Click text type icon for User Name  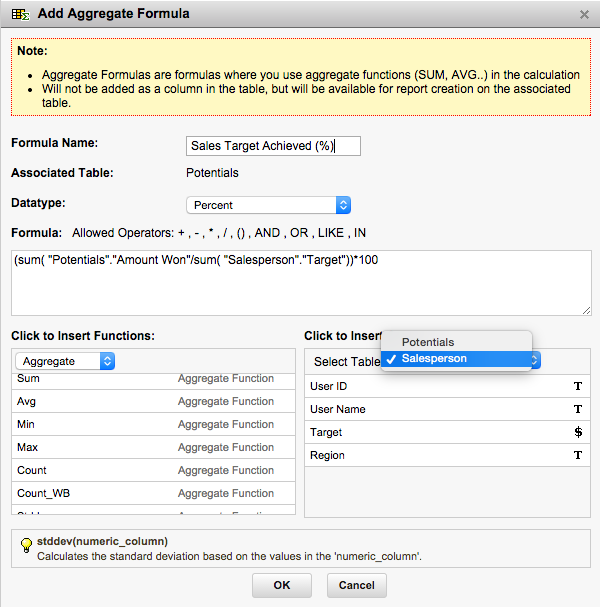577,409
